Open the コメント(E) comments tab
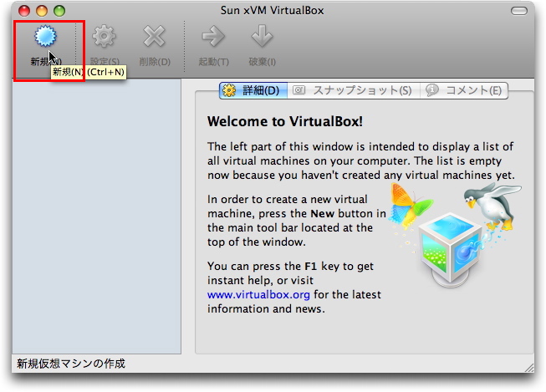The height and width of the screenshot is (392, 546). coord(464,90)
